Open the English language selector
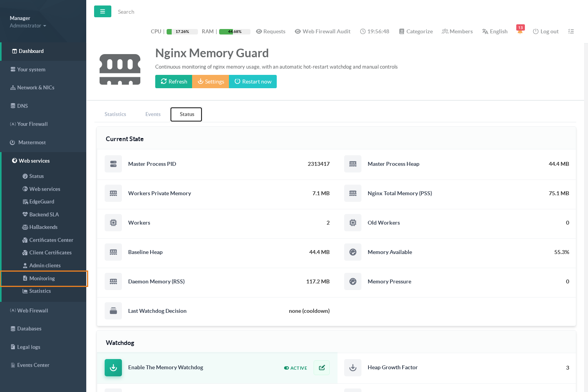The image size is (588, 392). click(495, 31)
